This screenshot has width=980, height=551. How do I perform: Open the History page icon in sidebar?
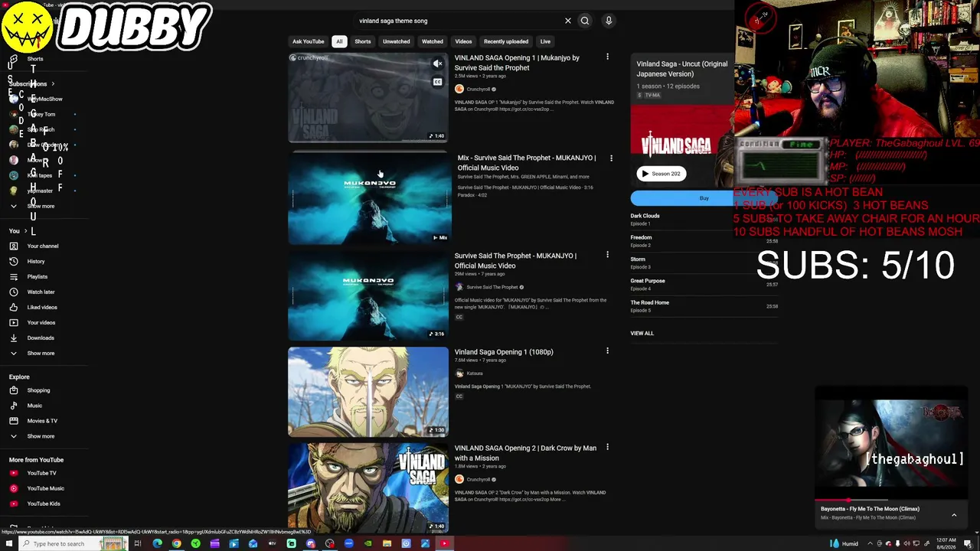click(x=13, y=261)
